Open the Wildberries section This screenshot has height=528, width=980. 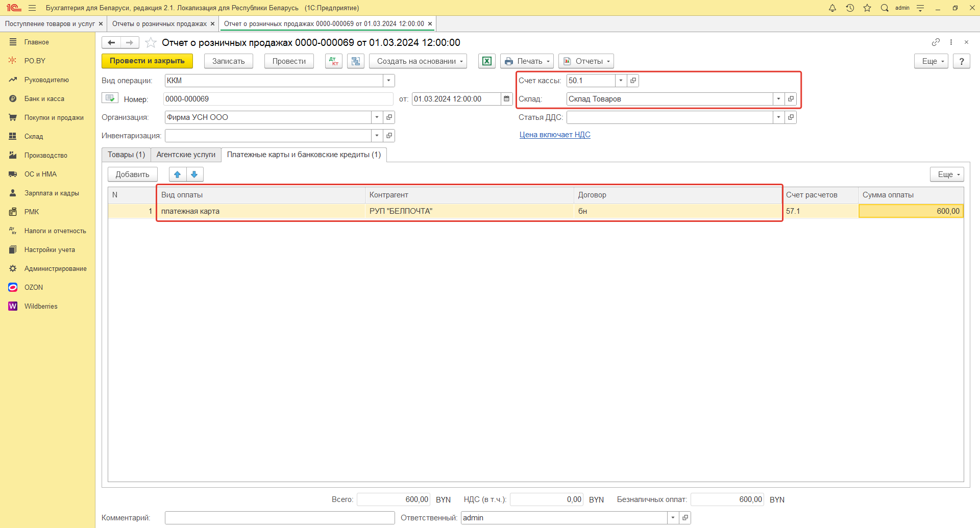[41, 306]
